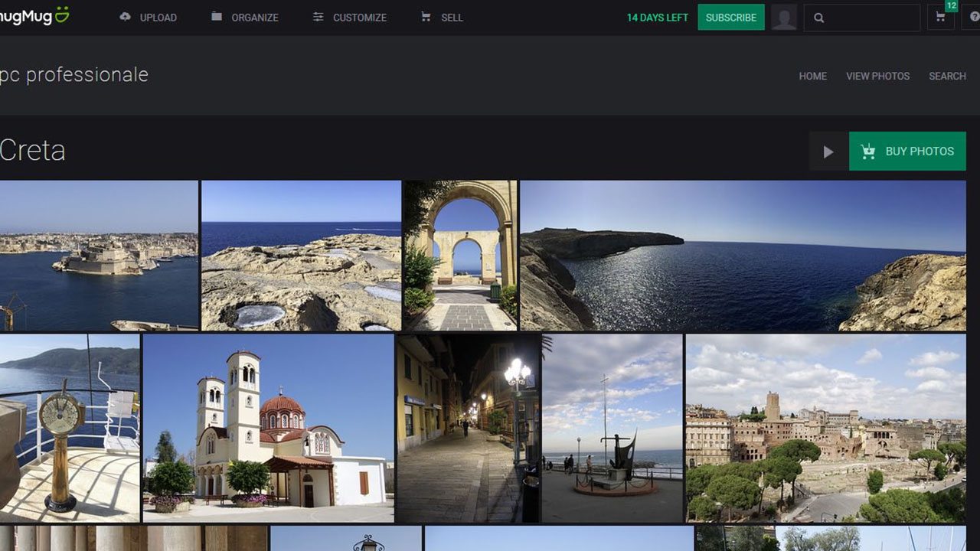Open the church with red dome photo
The width and height of the screenshot is (980, 551).
[268, 428]
